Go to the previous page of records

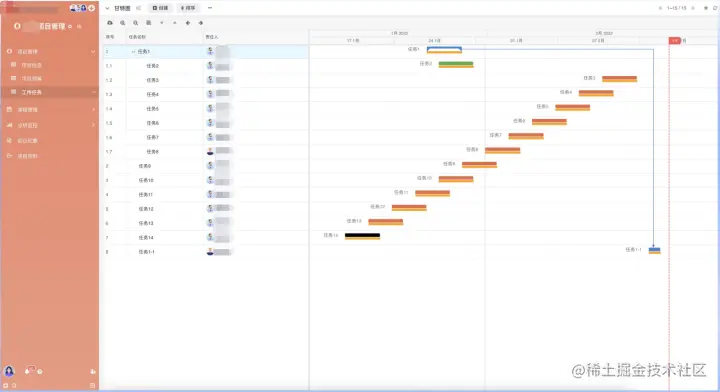point(660,8)
